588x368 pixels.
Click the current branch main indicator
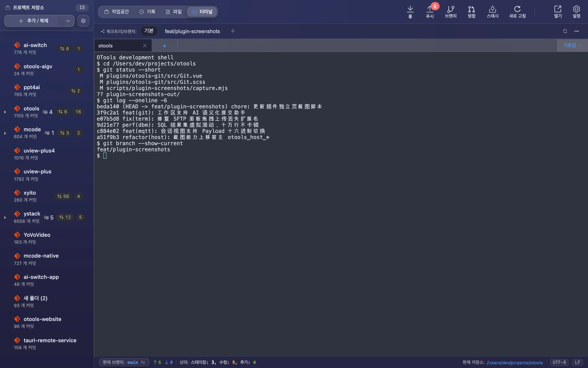pos(124,362)
